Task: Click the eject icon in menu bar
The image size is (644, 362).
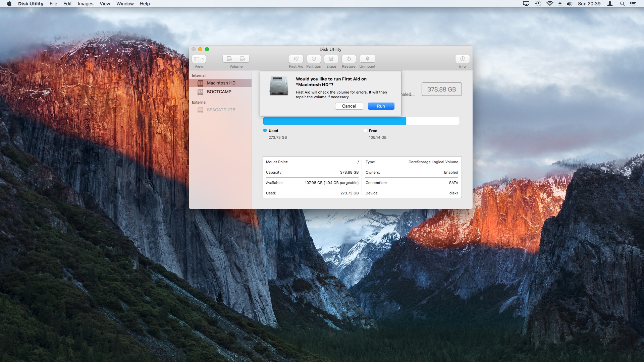Action: pyautogui.click(x=560, y=4)
